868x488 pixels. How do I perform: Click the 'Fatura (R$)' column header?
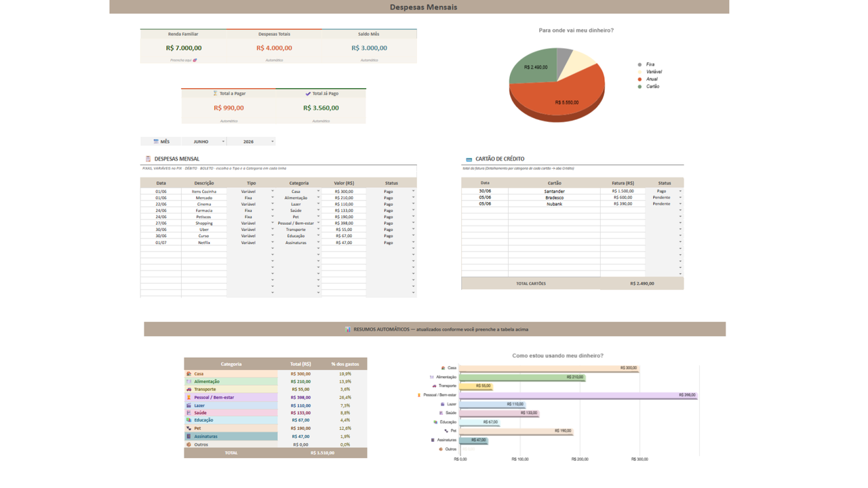point(623,183)
